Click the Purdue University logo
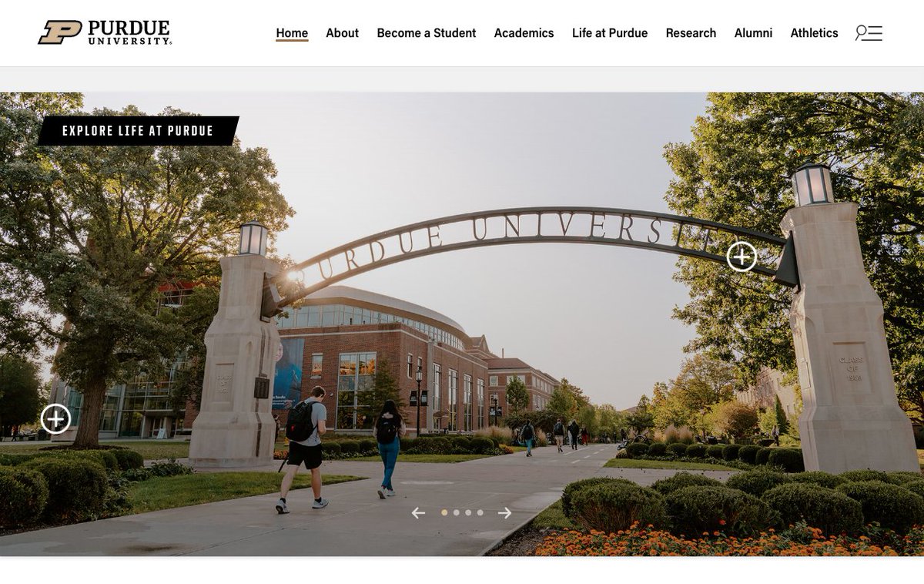The height and width of the screenshot is (584, 924). click(105, 32)
